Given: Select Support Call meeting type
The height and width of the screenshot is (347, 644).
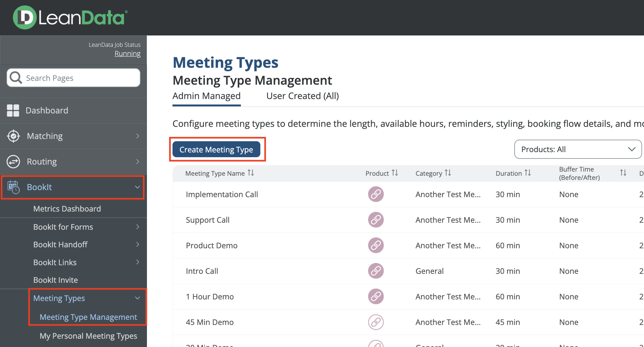Looking at the screenshot, I should pos(208,220).
